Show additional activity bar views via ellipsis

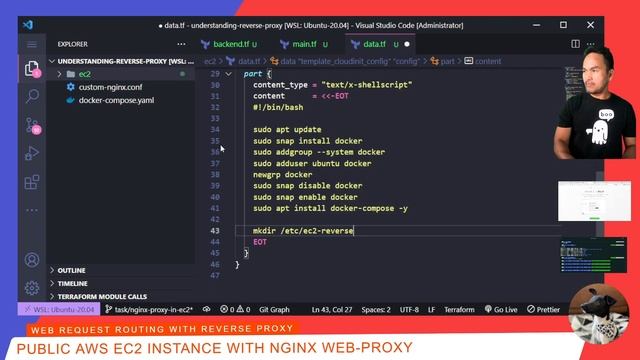pyautogui.click(x=32, y=210)
